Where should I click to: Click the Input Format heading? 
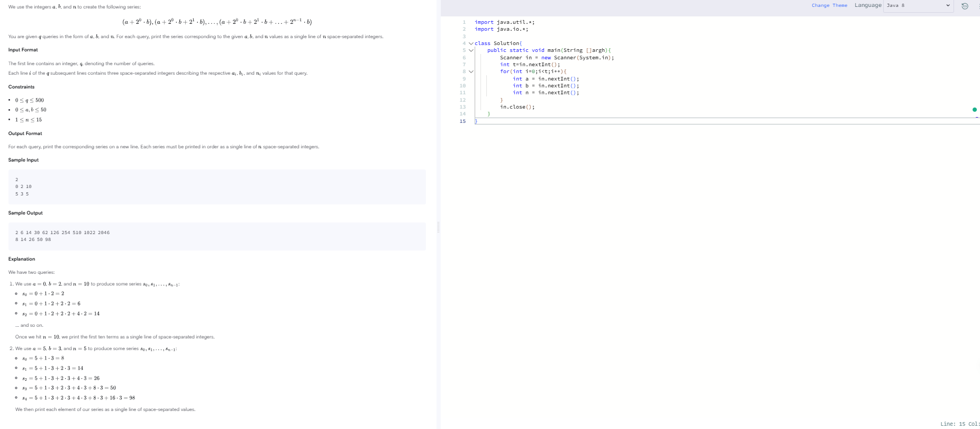click(23, 50)
